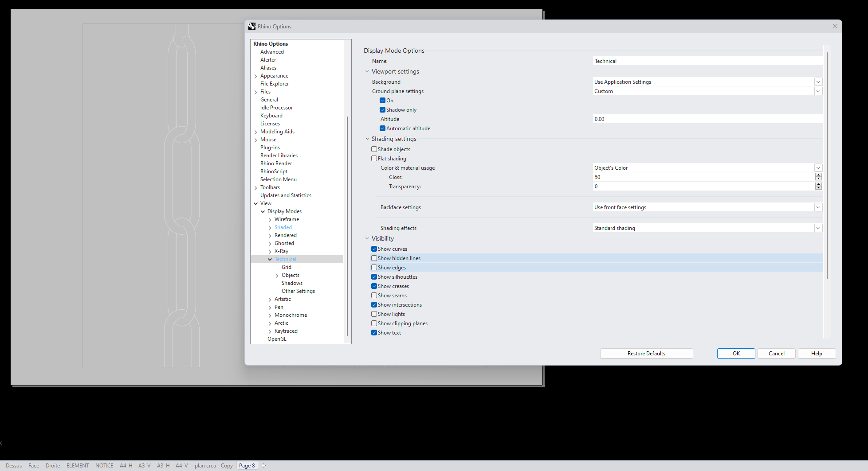Image resolution: width=868 pixels, height=471 pixels.
Task: Collapse Shading settings section
Action: tap(367, 139)
